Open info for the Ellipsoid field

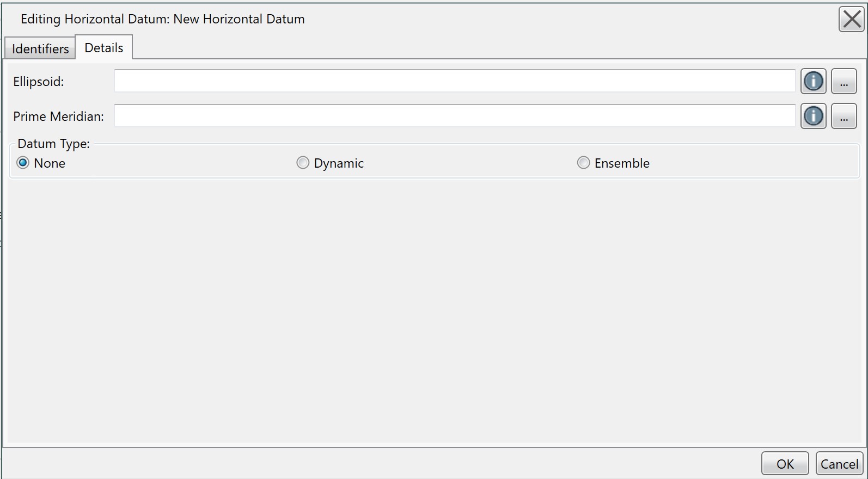click(813, 82)
